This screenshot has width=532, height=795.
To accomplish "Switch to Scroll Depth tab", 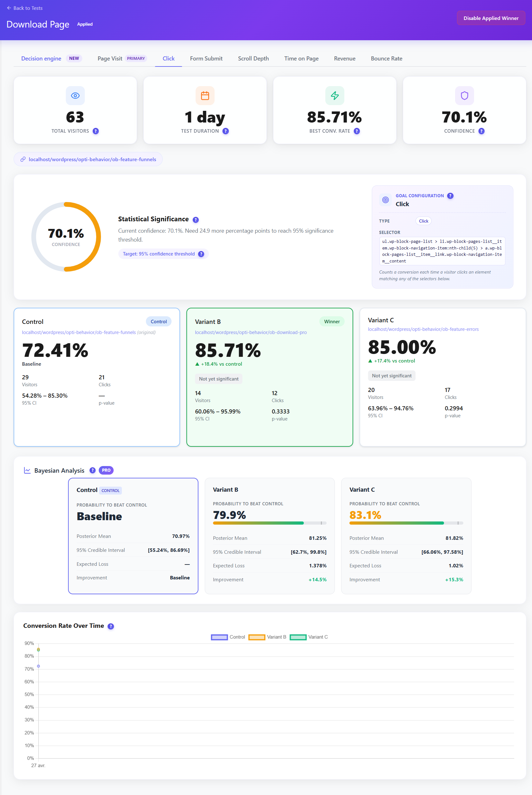I will tap(253, 58).
